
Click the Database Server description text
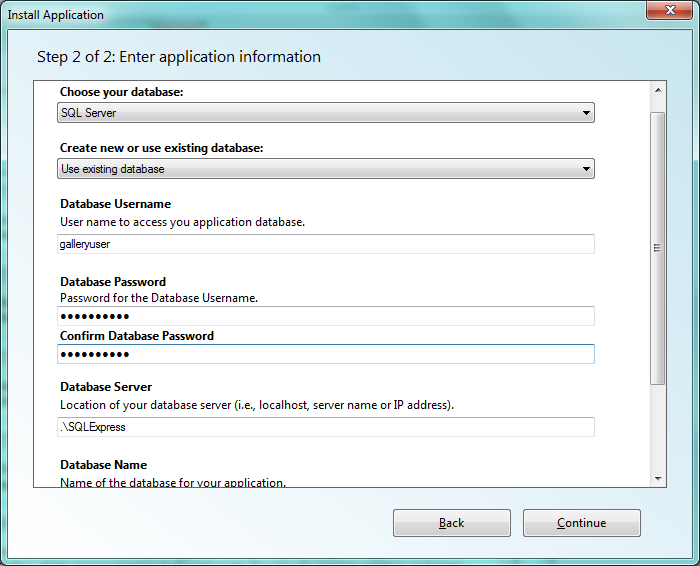click(257, 405)
